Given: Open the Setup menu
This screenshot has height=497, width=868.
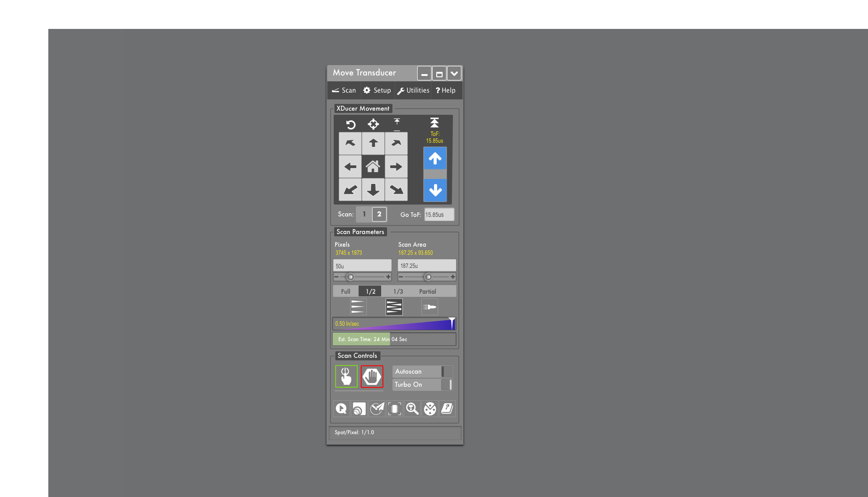Looking at the screenshot, I should pyautogui.click(x=377, y=90).
